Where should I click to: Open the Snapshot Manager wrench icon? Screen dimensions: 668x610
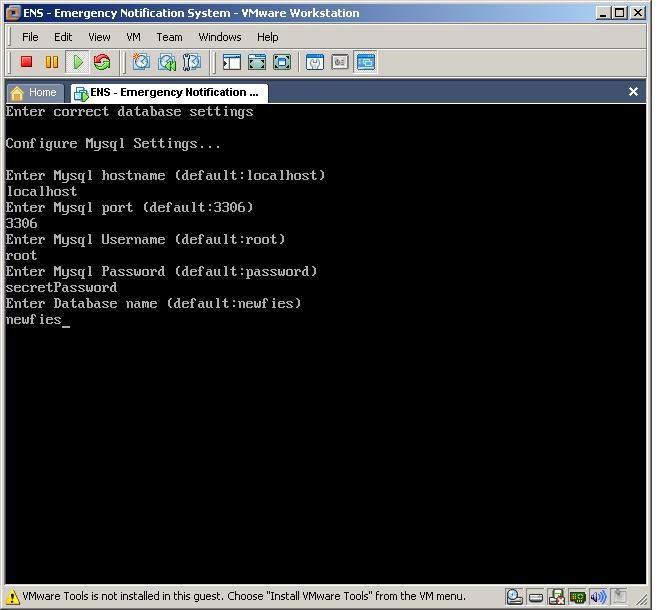(x=192, y=62)
